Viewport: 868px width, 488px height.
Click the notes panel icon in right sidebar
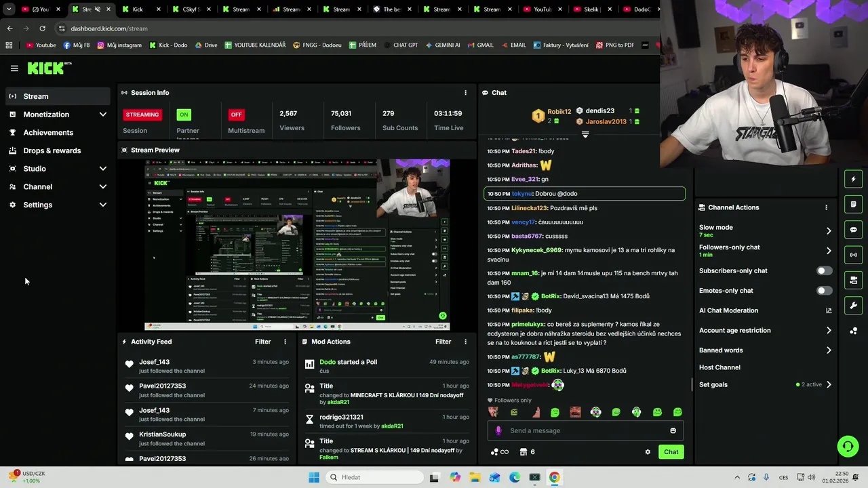click(x=854, y=204)
